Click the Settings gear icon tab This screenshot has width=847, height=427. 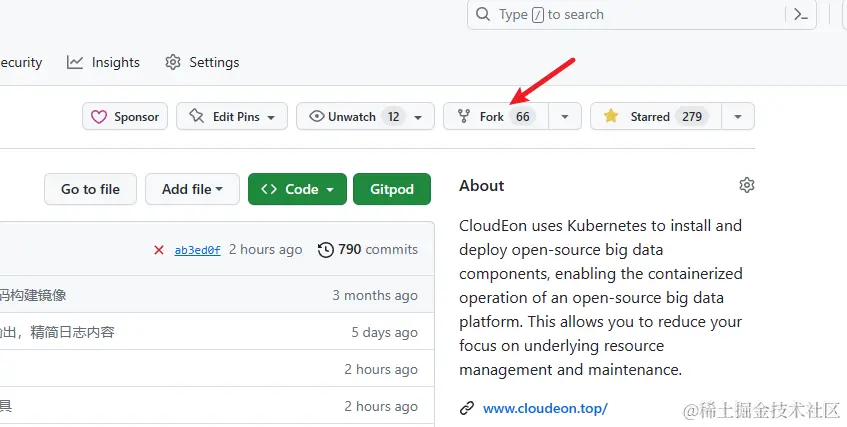[173, 62]
